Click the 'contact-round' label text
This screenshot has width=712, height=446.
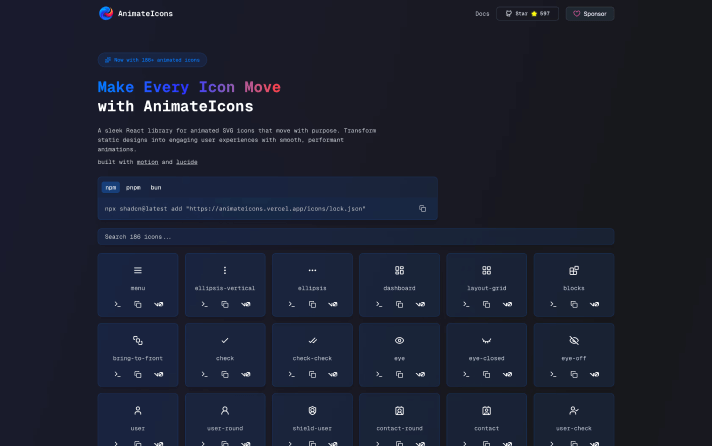[x=399, y=428]
